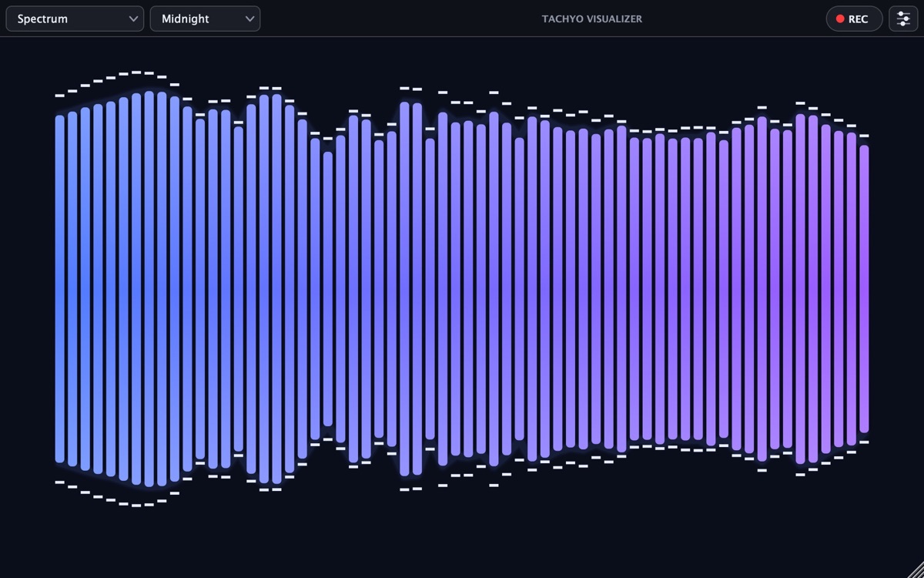Open the sliders settings icon
924x578 pixels.
pos(903,18)
